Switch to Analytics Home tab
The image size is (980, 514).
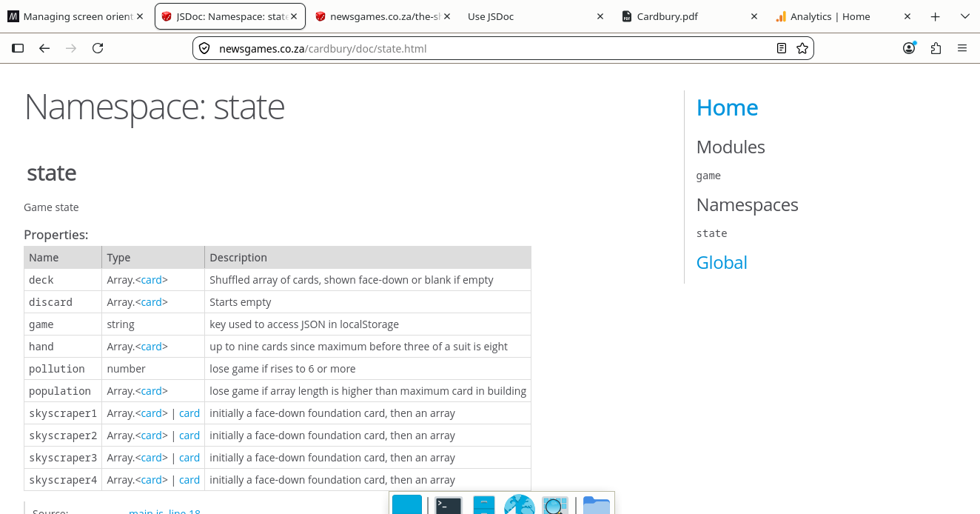[843, 16]
